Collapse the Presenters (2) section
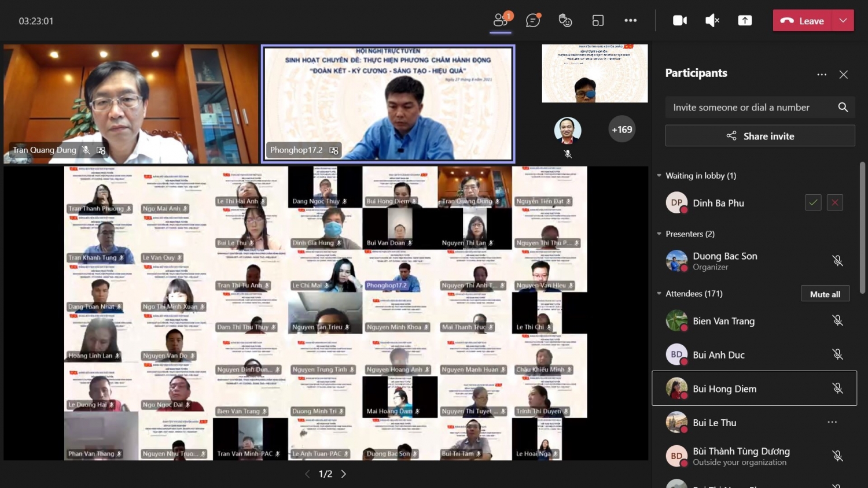The height and width of the screenshot is (488, 868). point(659,234)
